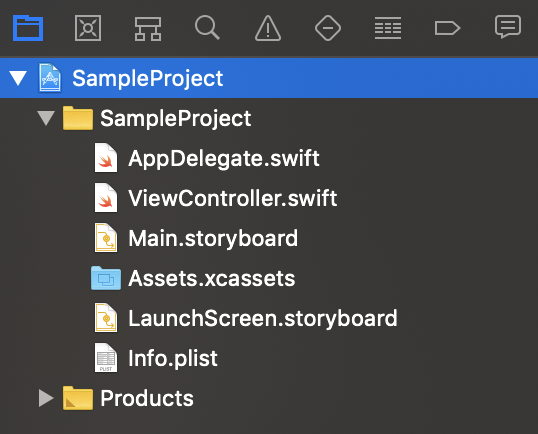Viewport: 538px width, 434px height.
Task: Click the Products folder label
Action: (147, 398)
